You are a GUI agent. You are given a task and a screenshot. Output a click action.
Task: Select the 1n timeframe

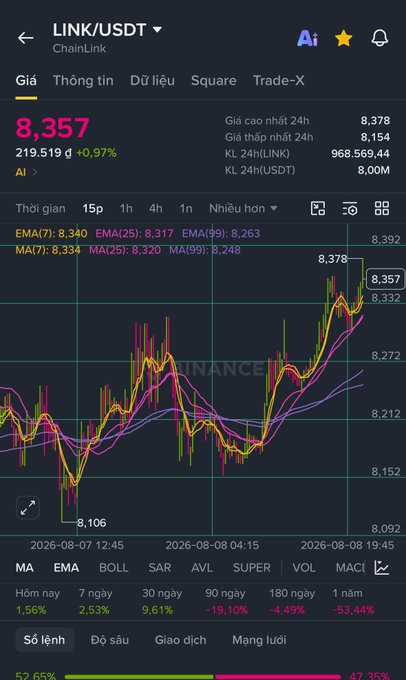tap(186, 209)
